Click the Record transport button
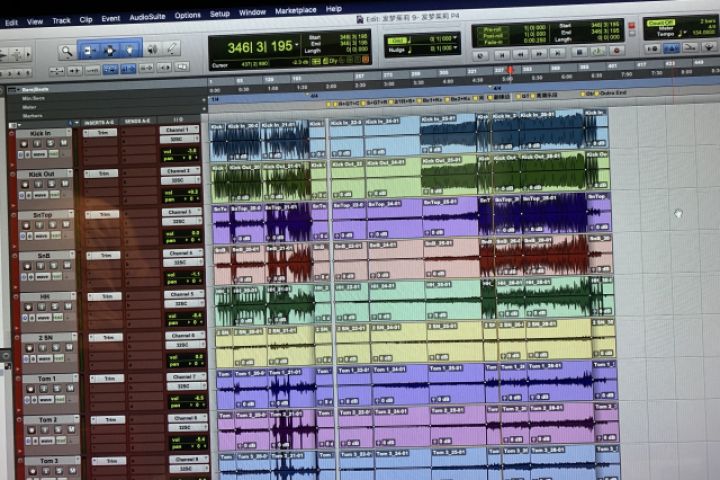This screenshot has width=720, height=480. pos(617,51)
